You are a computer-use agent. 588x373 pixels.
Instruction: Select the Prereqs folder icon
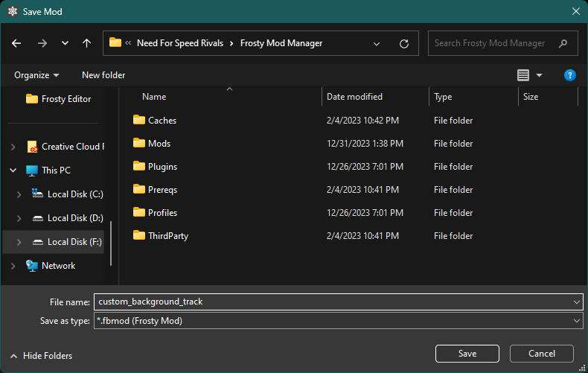click(x=139, y=189)
